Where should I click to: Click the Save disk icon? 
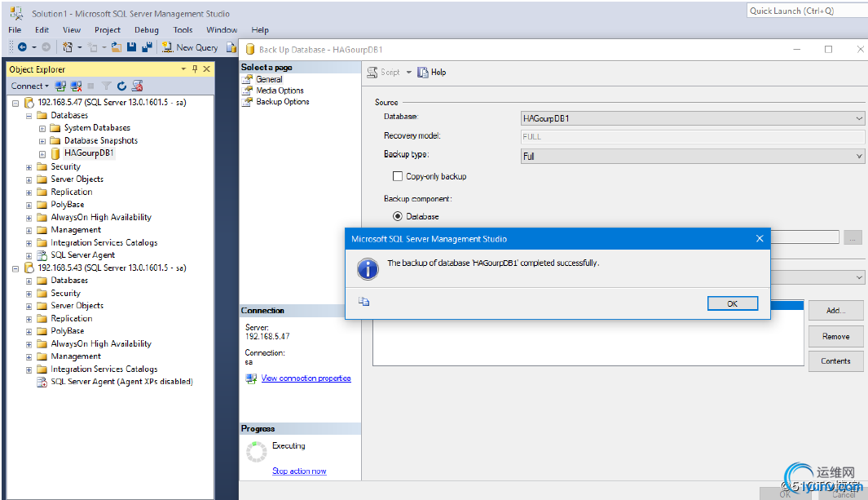(x=131, y=47)
